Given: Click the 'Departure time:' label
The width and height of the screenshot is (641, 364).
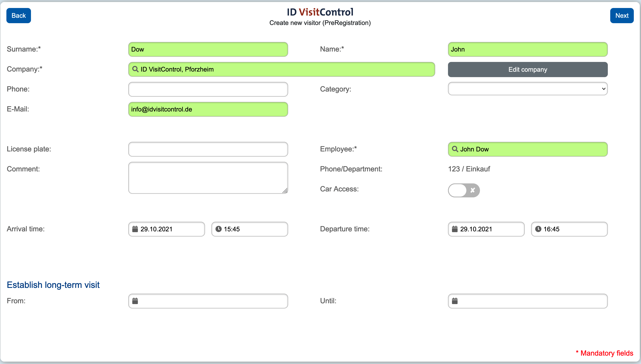Looking at the screenshot, I should (x=345, y=229).
